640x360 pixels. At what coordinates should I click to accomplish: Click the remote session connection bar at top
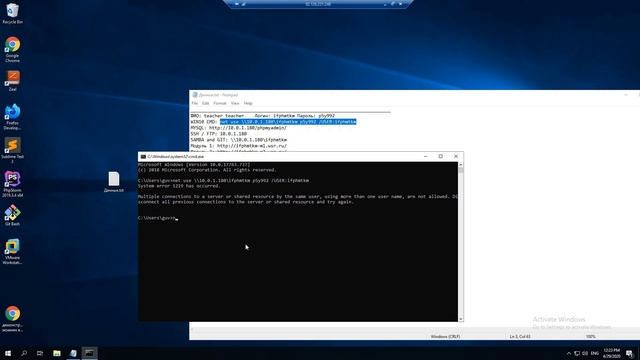point(318,4)
